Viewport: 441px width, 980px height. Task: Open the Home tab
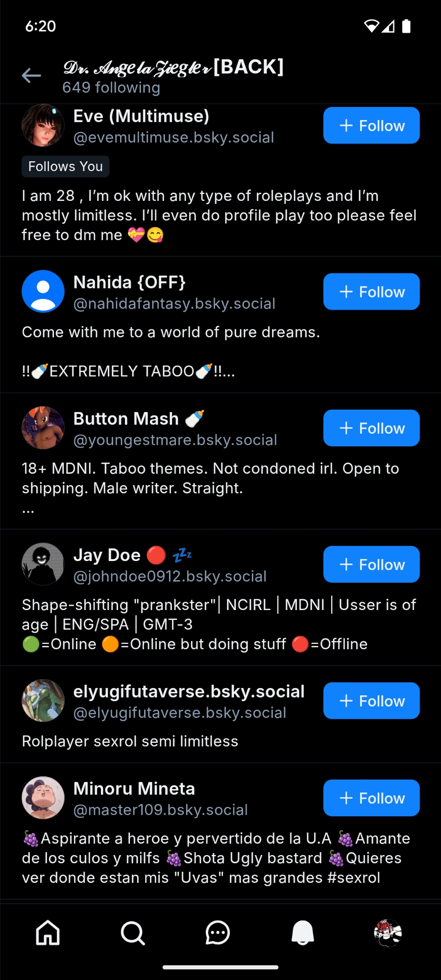click(48, 932)
